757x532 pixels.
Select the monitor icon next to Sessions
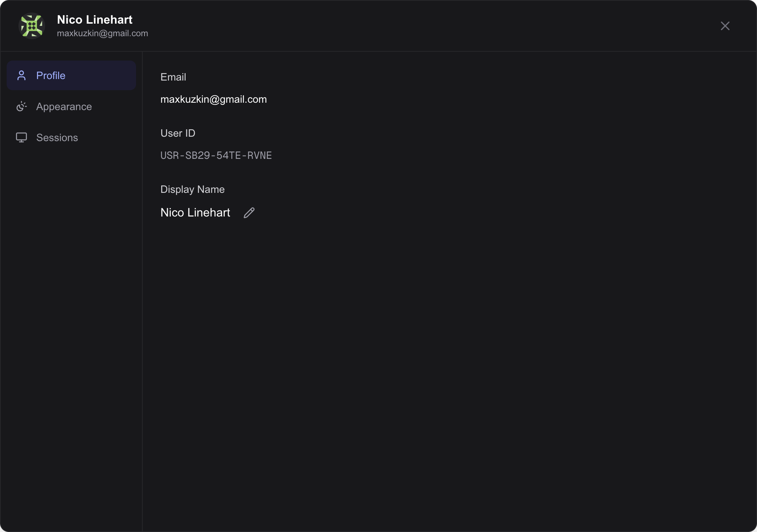pyautogui.click(x=21, y=137)
